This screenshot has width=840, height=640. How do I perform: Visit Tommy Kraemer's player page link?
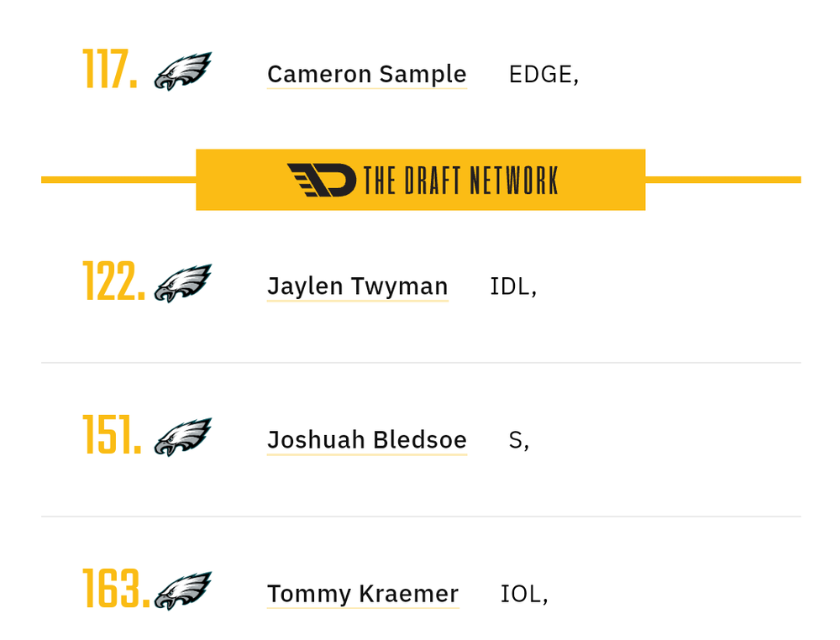pyautogui.click(x=363, y=594)
